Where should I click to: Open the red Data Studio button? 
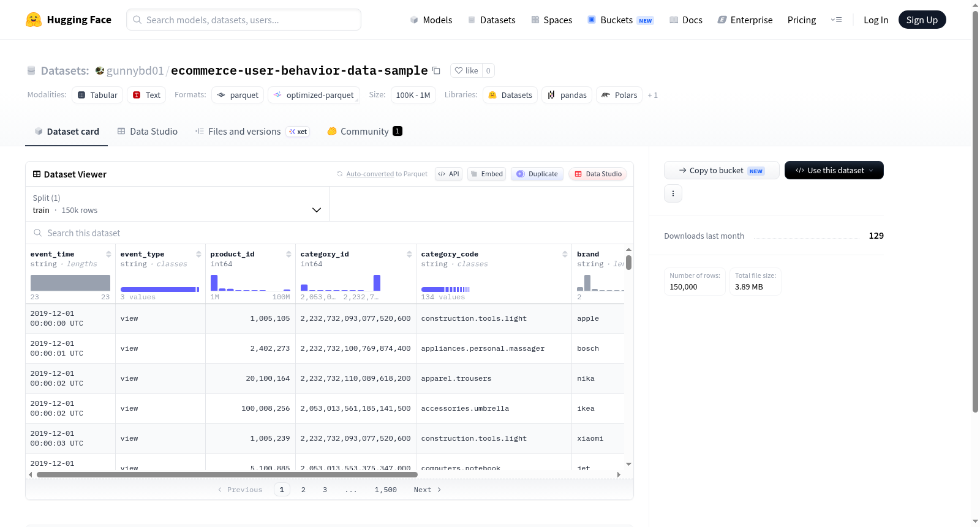598,174
